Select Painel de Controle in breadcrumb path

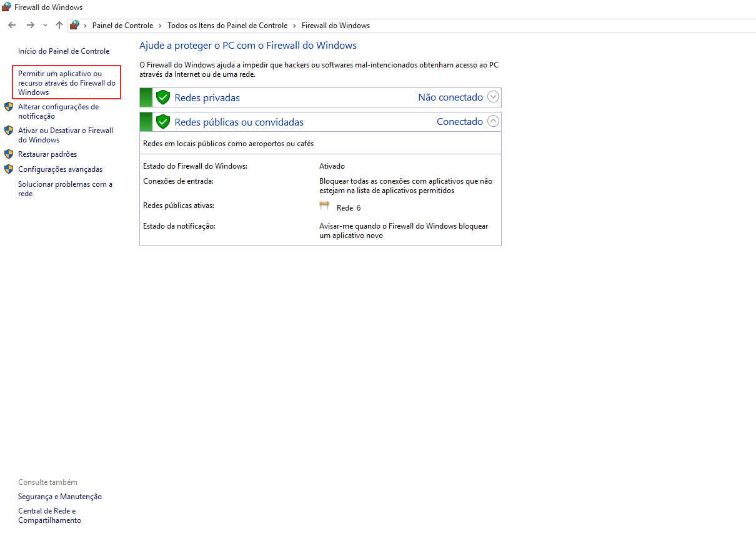click(x=122, y=26)
